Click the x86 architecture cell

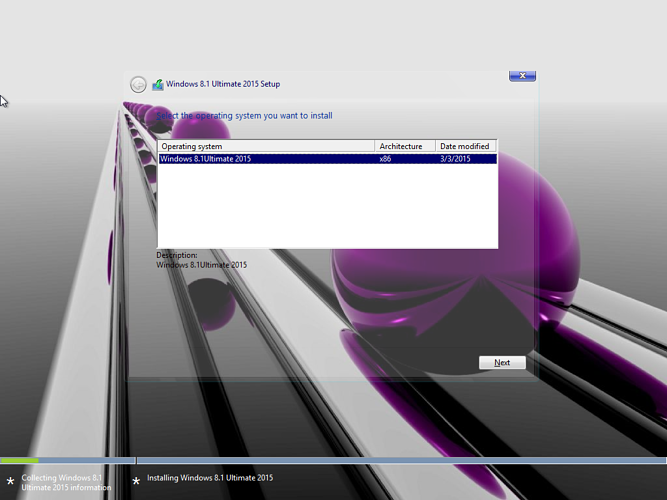click(x=385, y=158)
